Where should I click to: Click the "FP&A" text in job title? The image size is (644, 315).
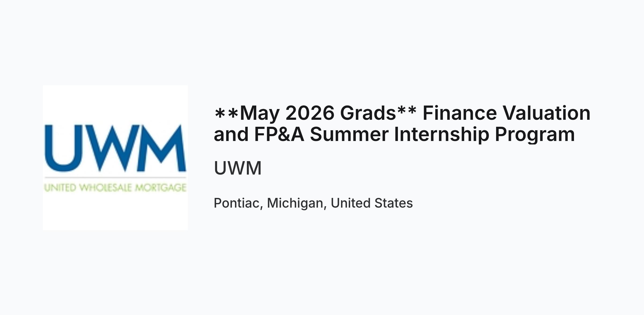tap(279, 134)
